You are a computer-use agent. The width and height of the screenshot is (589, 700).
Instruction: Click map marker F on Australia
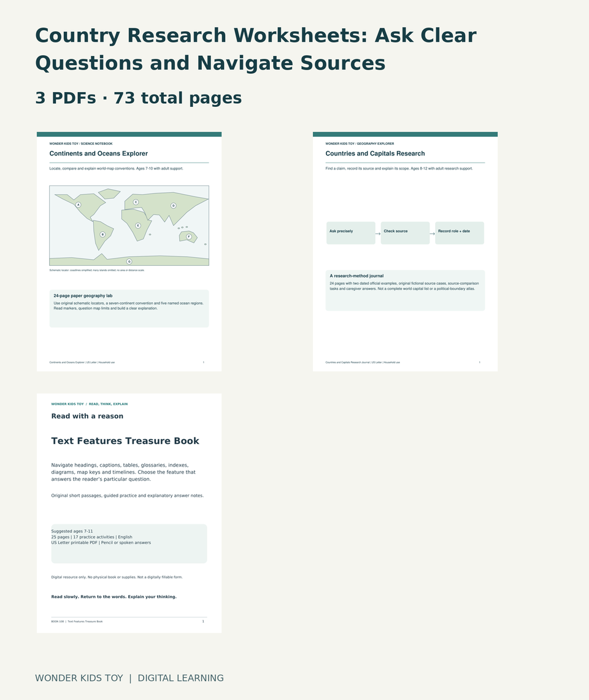(189, 236)
